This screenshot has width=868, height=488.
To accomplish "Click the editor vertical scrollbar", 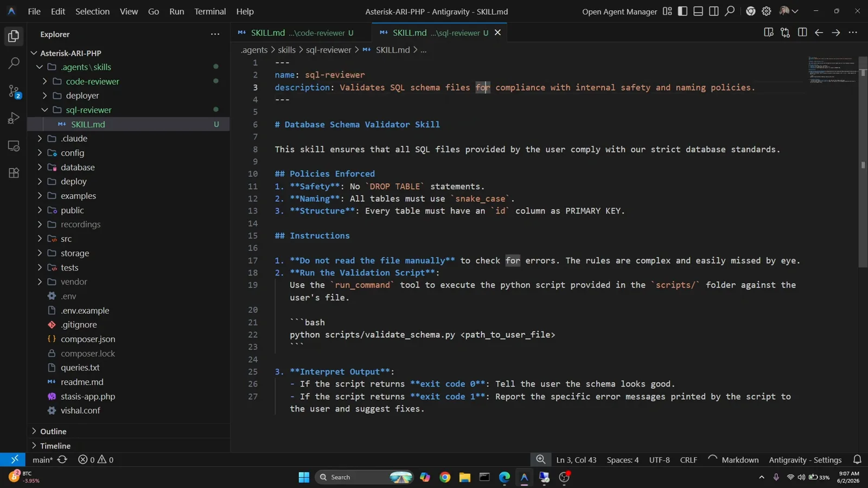I will click(863, 163).
